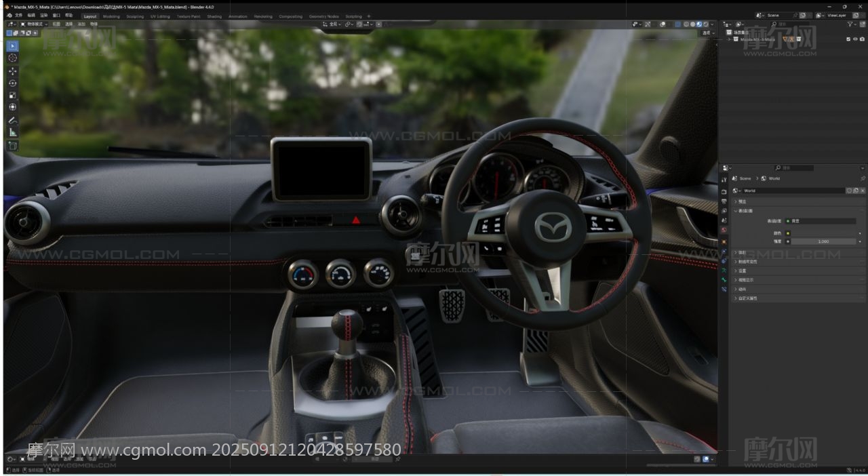Open the 物体模式 mode dropdown
868x476 pixels.
pos(34,24)
